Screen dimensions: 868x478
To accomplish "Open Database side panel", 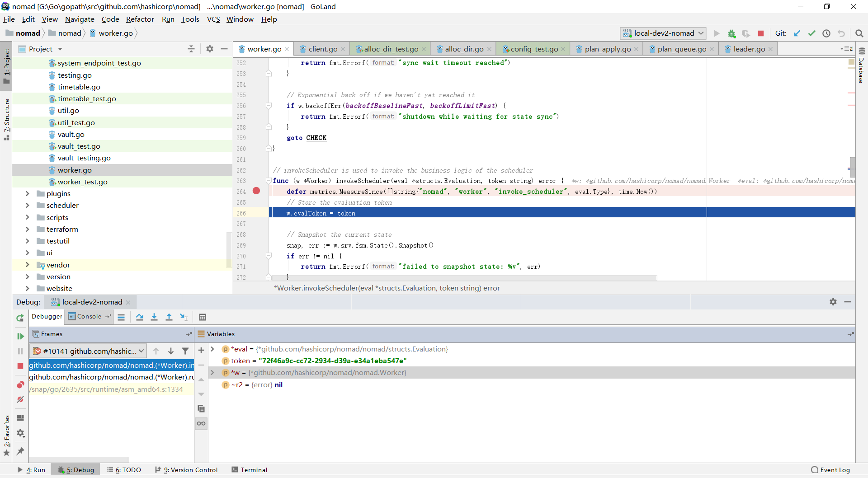I will pyautogui.click(x=862, y=66).
